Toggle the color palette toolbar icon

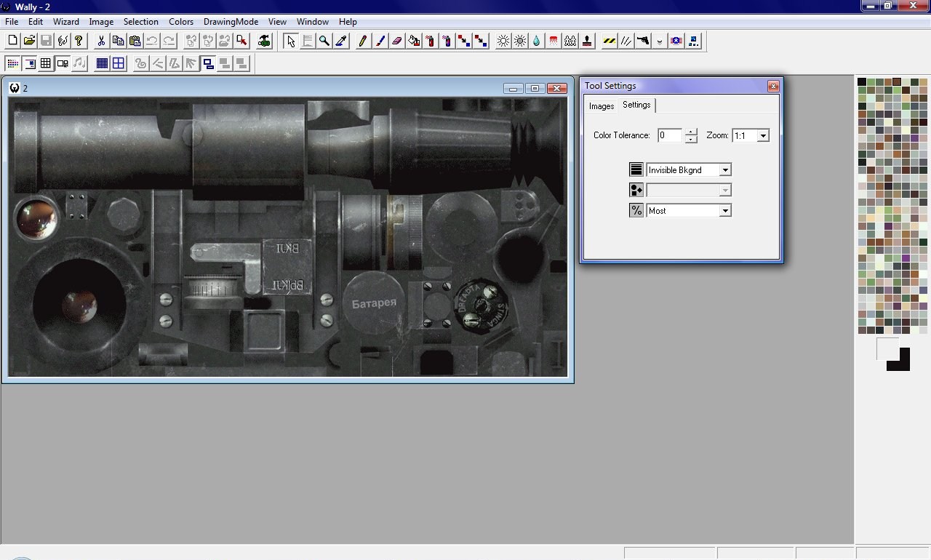coord(12,63)
